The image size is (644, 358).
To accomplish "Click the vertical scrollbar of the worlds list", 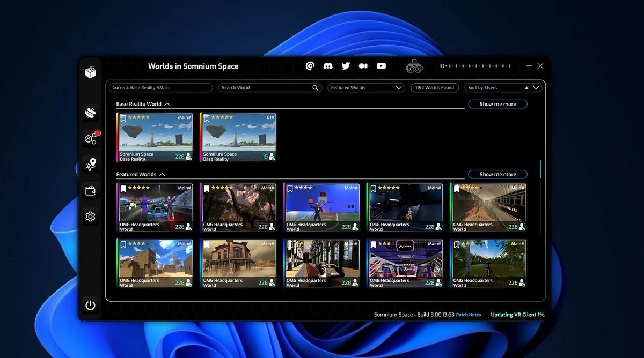I will pos(540,169).
